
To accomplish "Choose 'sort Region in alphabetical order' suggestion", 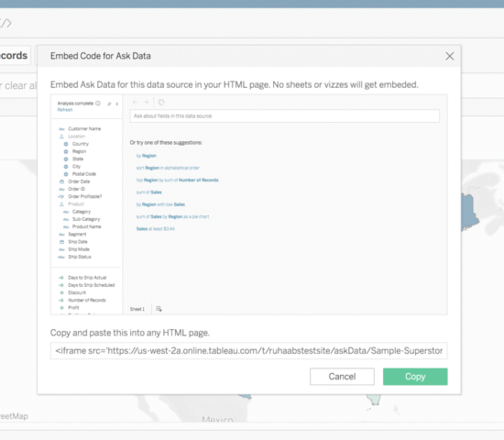I will (168, 168).
